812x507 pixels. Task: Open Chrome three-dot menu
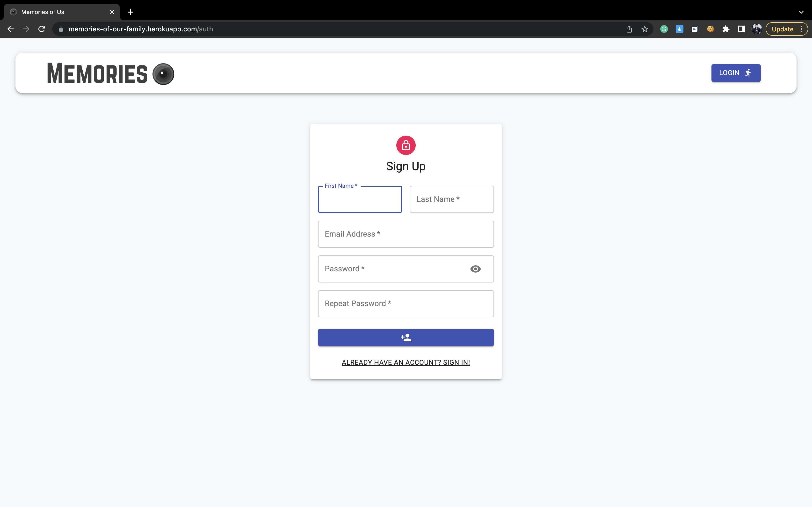[x=801, y=29]
